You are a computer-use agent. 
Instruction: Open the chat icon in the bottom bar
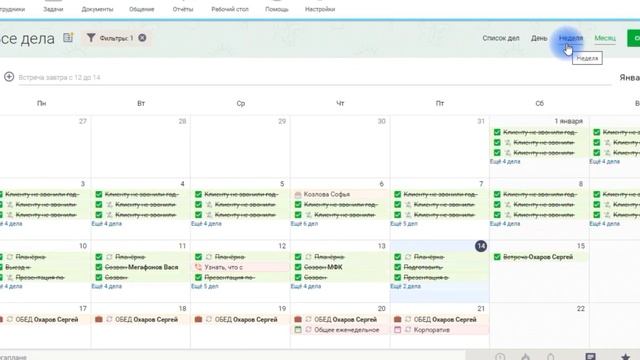[590, 357]
